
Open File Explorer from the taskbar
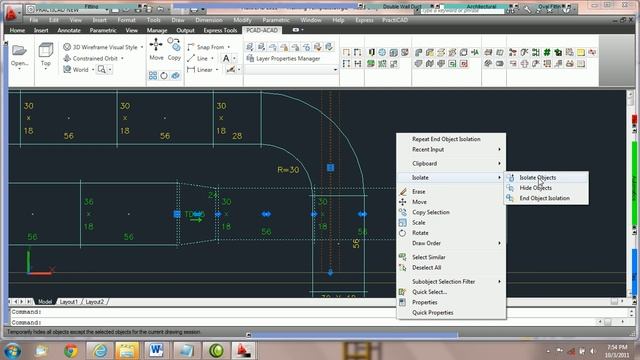point(127,350)
